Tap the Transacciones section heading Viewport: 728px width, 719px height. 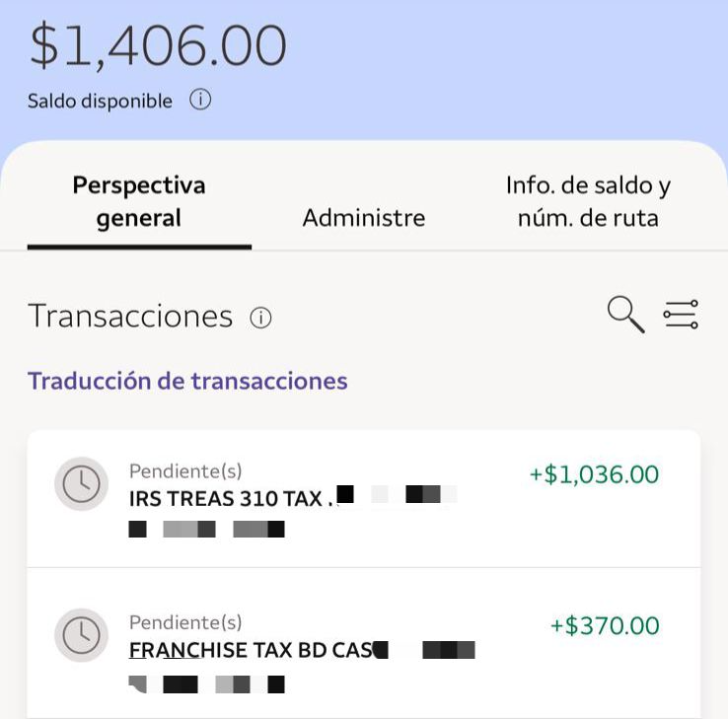[x=130, y=317]
